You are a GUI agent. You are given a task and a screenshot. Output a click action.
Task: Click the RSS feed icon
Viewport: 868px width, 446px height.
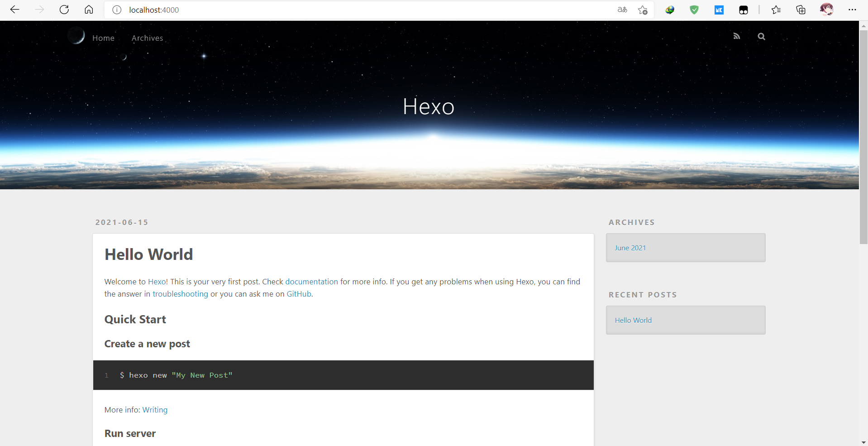(736, 36)
